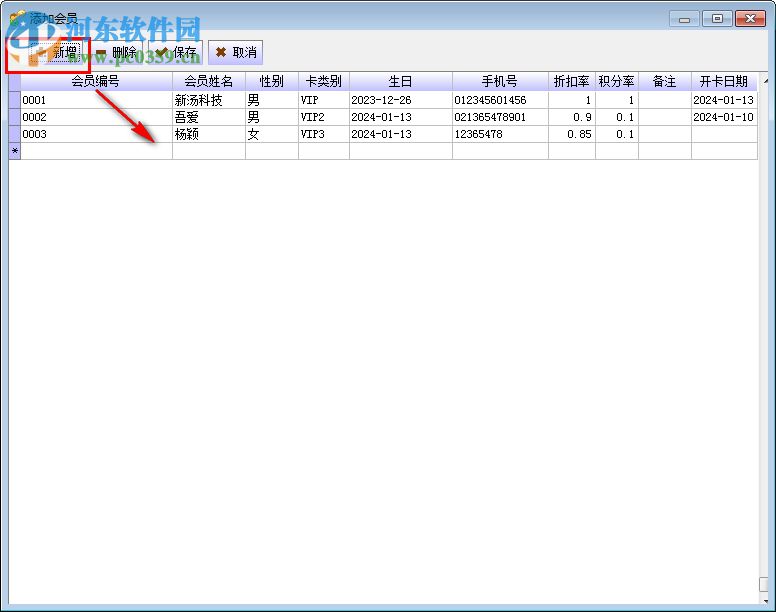Click the cross icon on 取消 button
Screen dimensions: 776x612
(x=221, y=52)
